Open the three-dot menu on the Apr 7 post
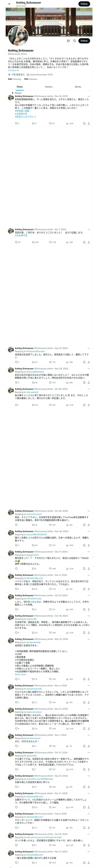Viewport: 98px width, 868px height. pyautogui.click(x=89, y=229)
